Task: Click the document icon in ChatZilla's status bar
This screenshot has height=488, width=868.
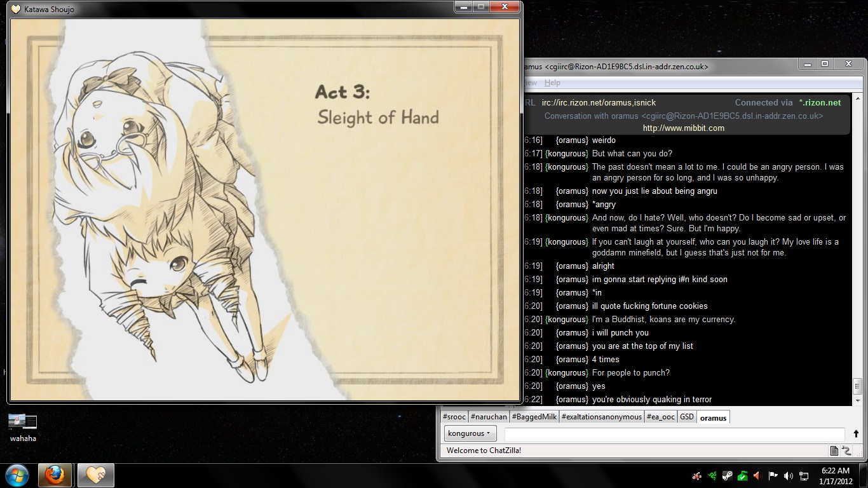Action: click(834, 451)
